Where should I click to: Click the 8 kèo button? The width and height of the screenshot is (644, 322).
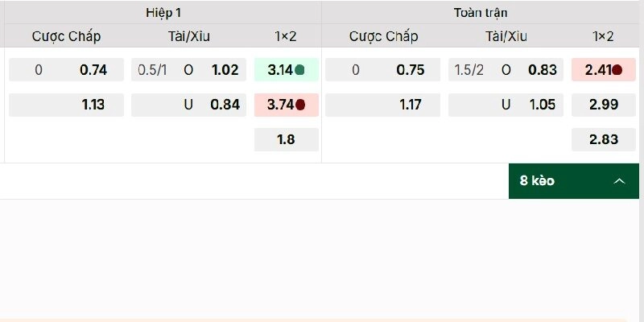pos(538,181)
